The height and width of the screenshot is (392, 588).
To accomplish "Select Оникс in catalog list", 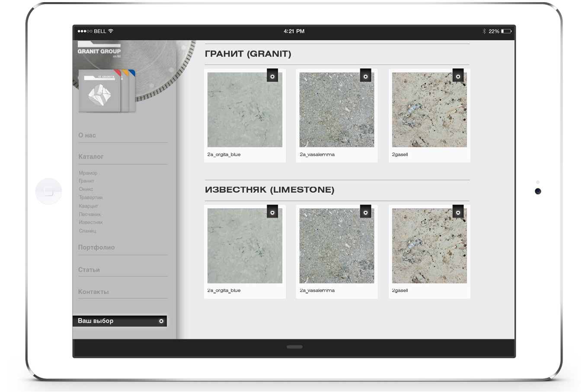I will click(86, 189).
